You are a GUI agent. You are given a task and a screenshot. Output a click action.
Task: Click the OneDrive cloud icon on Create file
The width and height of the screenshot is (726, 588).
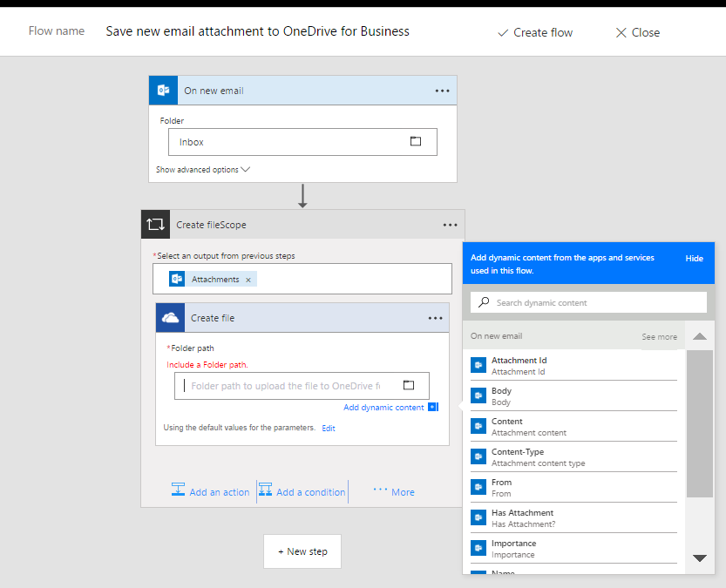pyautogui.click(x=170, y=318)
